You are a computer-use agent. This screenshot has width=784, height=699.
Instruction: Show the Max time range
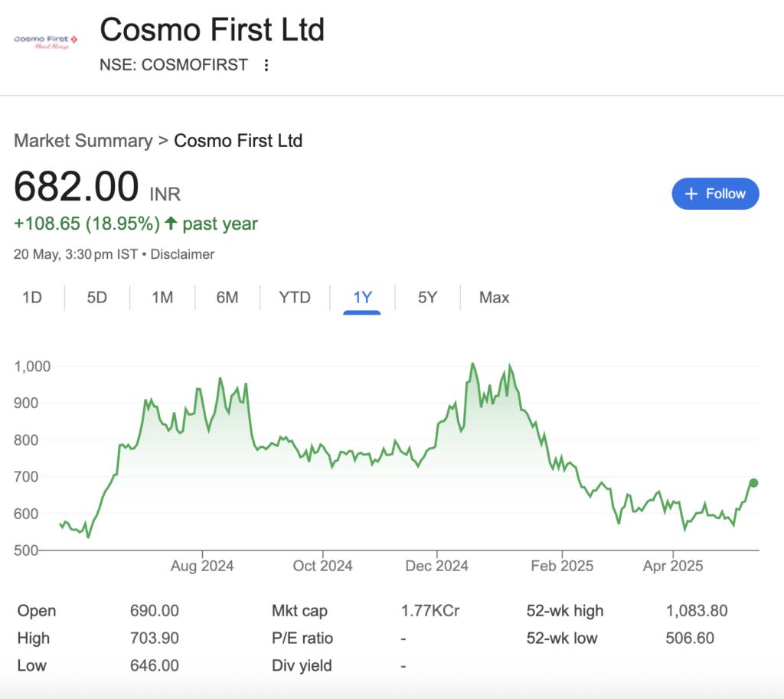[x=494, y=297]
